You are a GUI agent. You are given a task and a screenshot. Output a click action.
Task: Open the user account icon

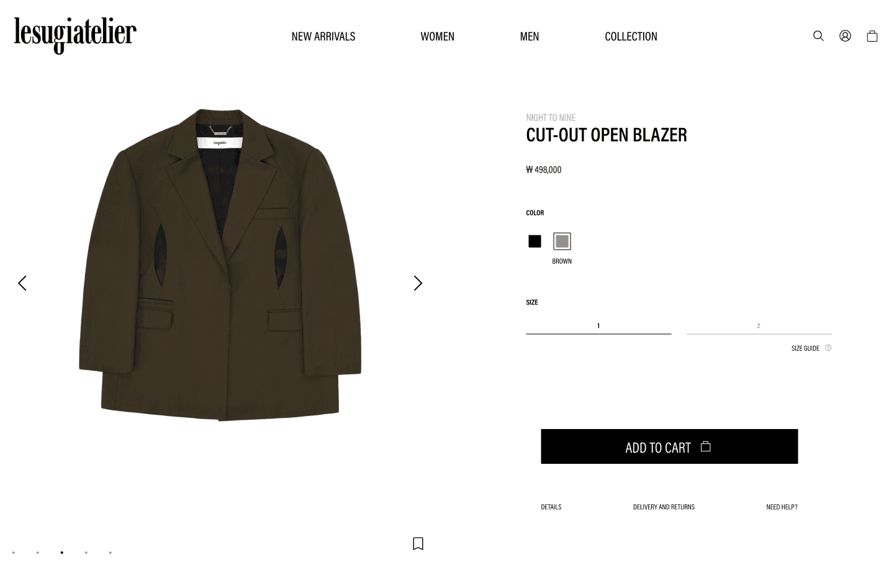[845, 36]
